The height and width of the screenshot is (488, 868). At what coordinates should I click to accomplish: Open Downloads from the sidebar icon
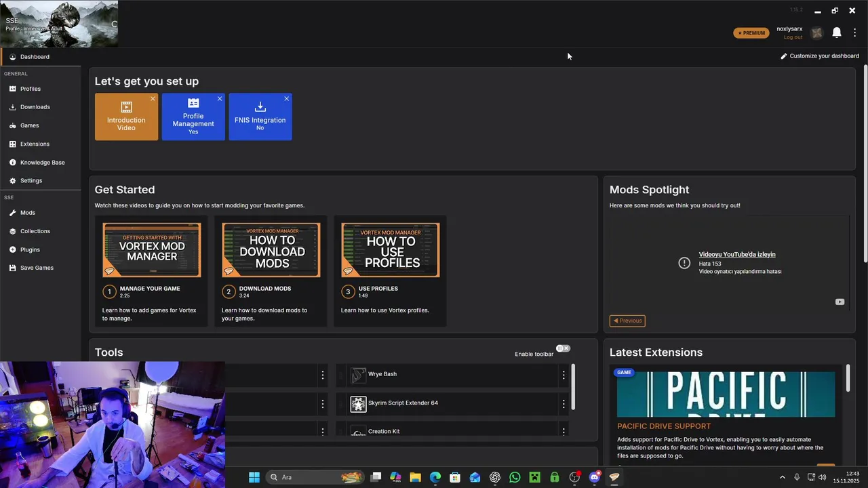coord(13,107)
